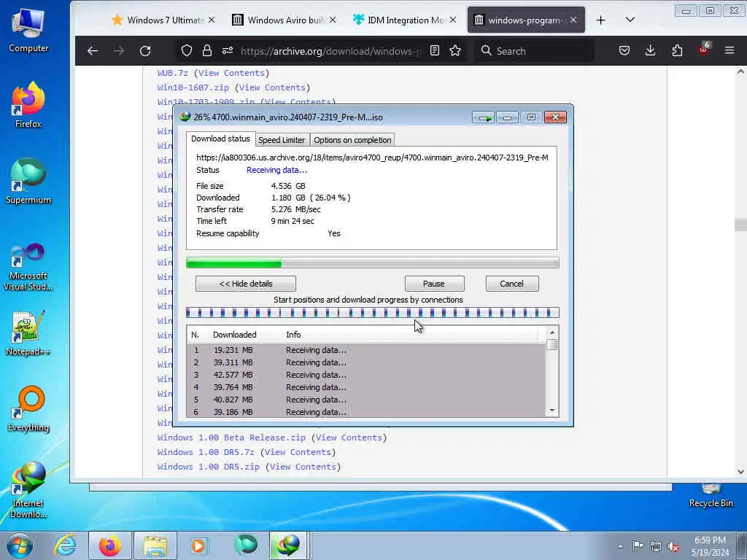Open Win10-1607.zip download link
The width and height of the screenshot is (747, 560).
[193, 87]
